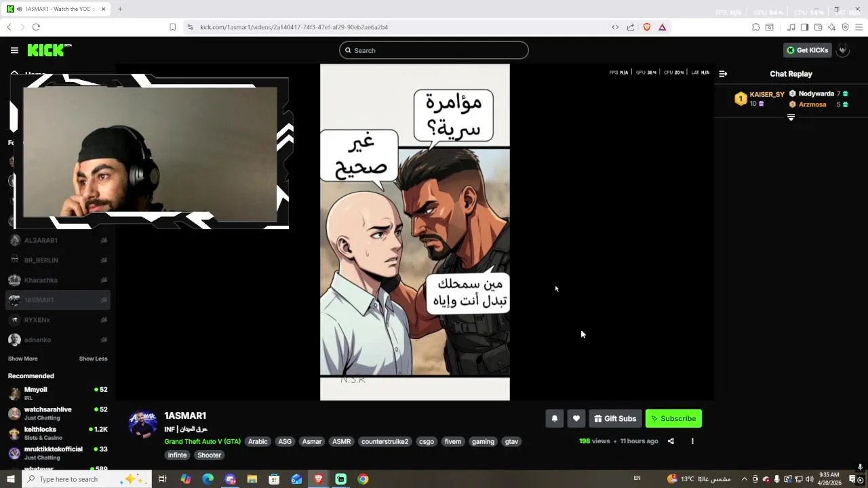Open recommended channel Mmyoil
Screen dimensions: 868x488
(x=58, y=393)
